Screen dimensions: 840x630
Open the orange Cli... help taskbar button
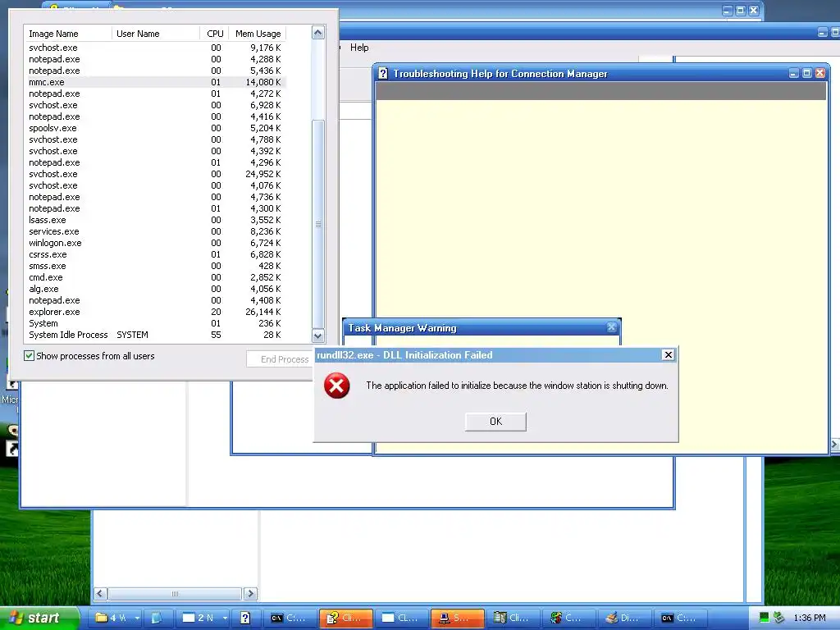tap(345, 618)
